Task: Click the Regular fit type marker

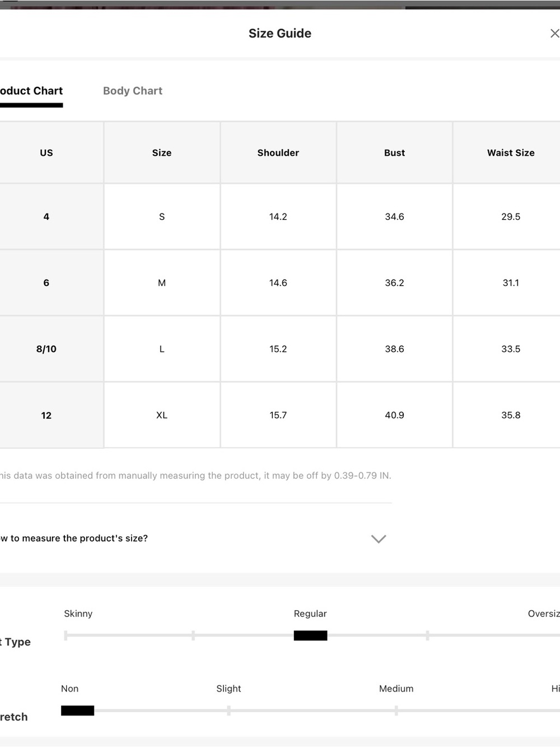Action: (x=310, y=635)
